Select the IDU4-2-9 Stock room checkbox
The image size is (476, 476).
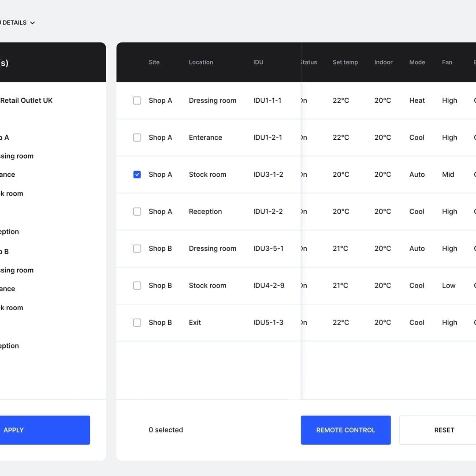pyautogui.click(x=137, y=286)
